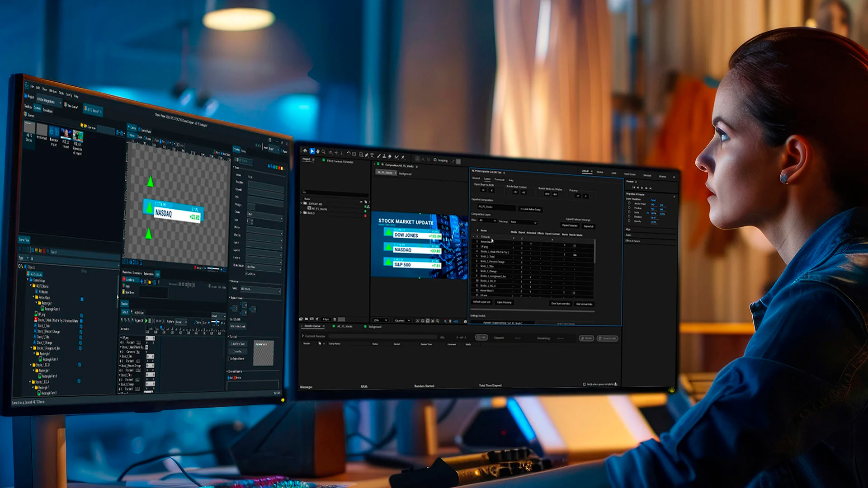
Task: Select the Zoom magnifier tool
Action: tap(324, 152)
